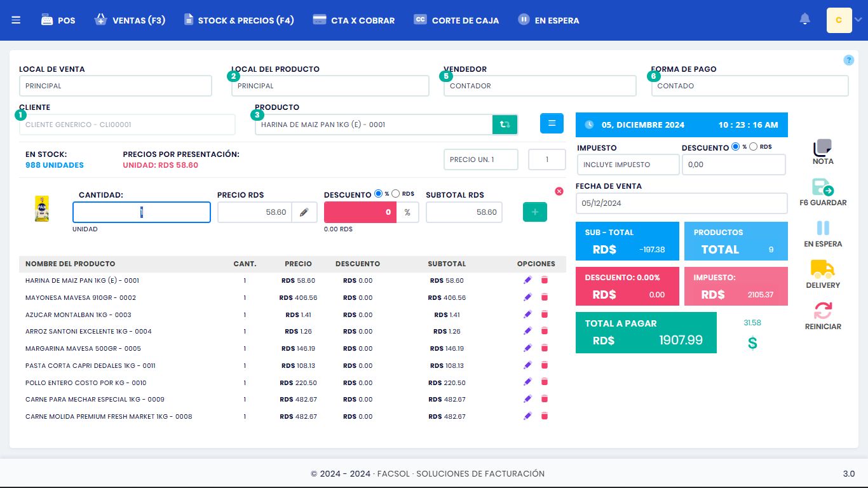Image resolution: width=868 pixels, height=488 pixels.
Task: Delete ARROZ SANTONI EXCELENTE row
Action: tap(544, 331)
